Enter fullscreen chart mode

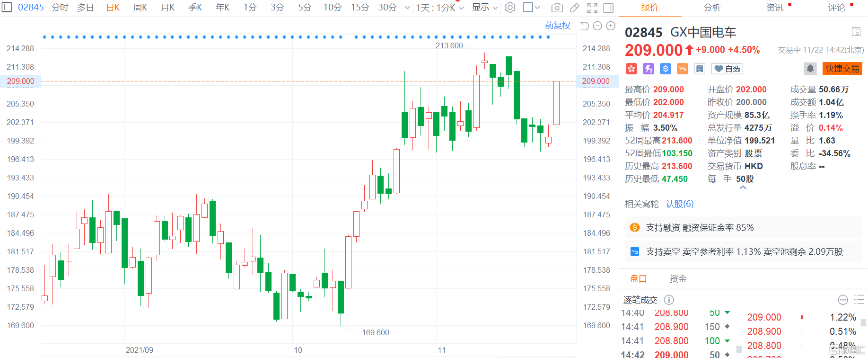point(592,8)
